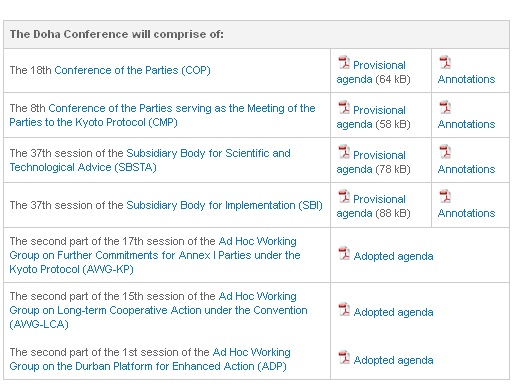Open the Durban Platform (ADP) link
This screenshot has width=518, height=392.
[x=150, y=359]
